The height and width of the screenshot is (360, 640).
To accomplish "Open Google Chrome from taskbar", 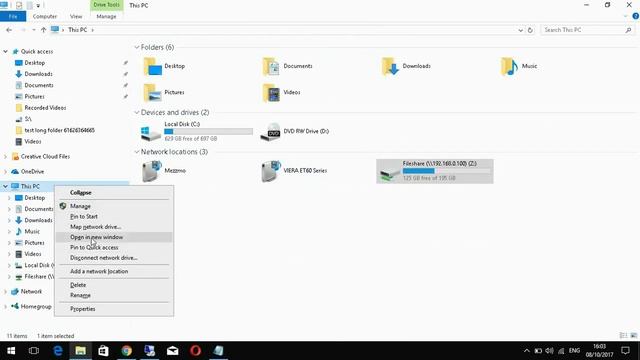I will click(127, 351).
